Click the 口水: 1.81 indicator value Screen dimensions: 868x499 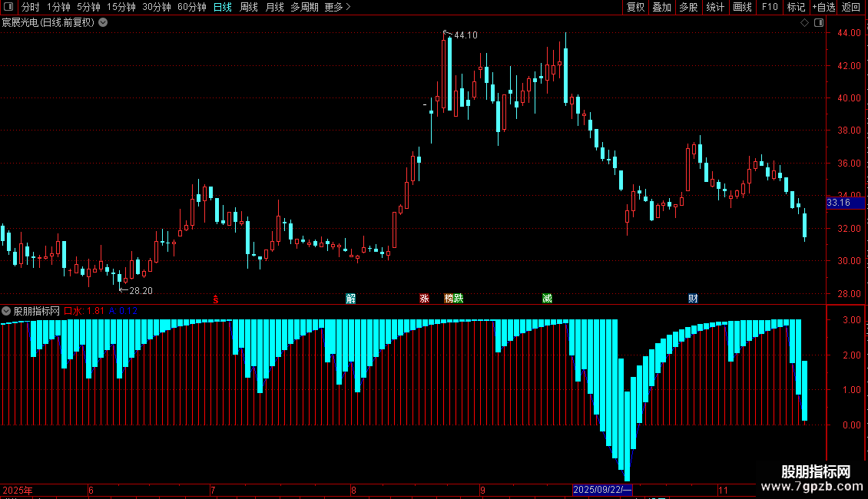(x=84, y=311)
